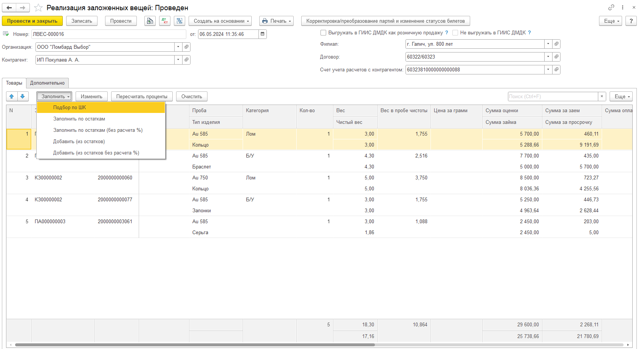
Task: Expand the Филиал dropdown list
Action: pyautogui.click(x=548, y=44)
